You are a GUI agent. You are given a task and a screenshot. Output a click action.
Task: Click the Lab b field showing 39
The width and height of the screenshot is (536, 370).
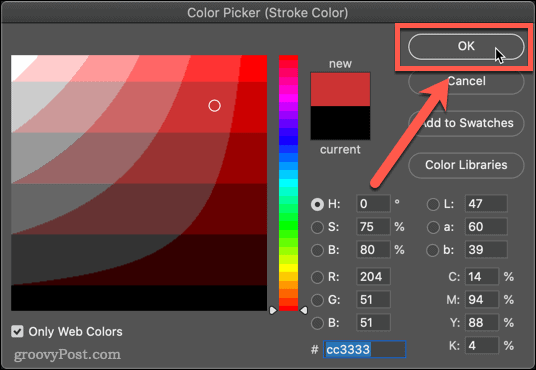pyautogui.click(x=486, y=250)
